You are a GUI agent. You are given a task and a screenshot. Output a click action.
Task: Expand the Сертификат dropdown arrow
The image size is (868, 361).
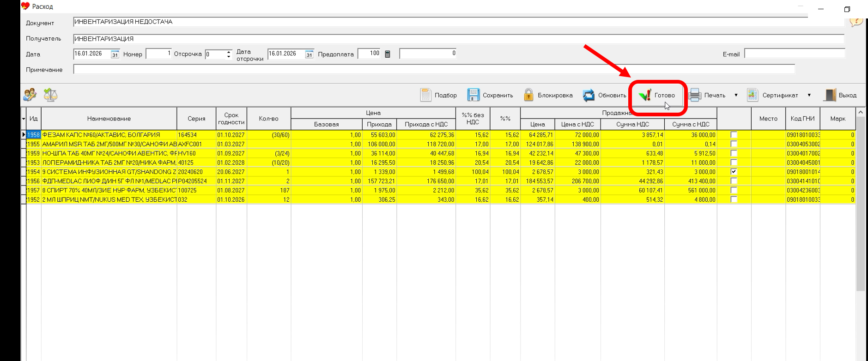click(x=809, y=95)
